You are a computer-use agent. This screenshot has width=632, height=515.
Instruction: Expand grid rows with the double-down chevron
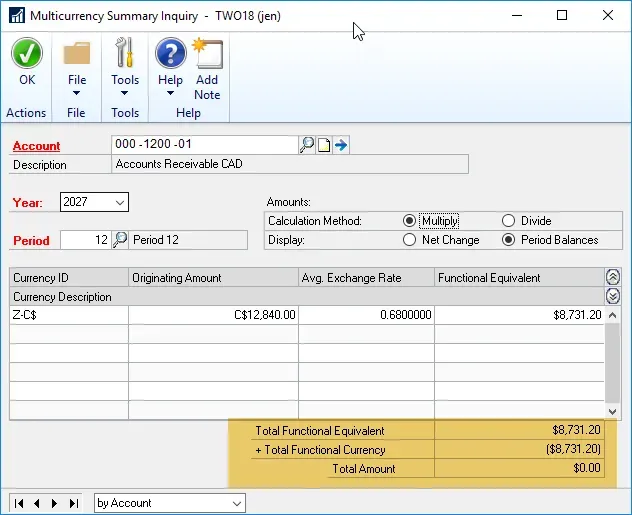pyautogui.click(x=613, y=296)
